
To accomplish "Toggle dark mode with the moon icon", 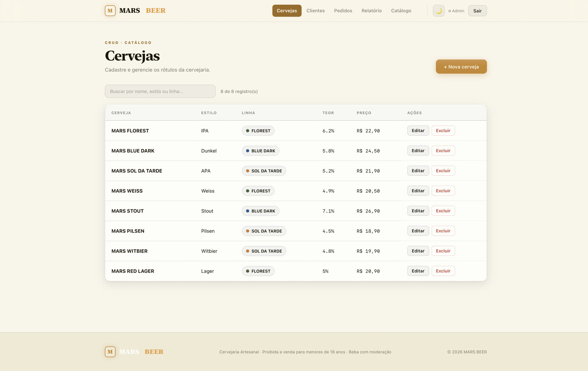I will [x=439, y=11].
